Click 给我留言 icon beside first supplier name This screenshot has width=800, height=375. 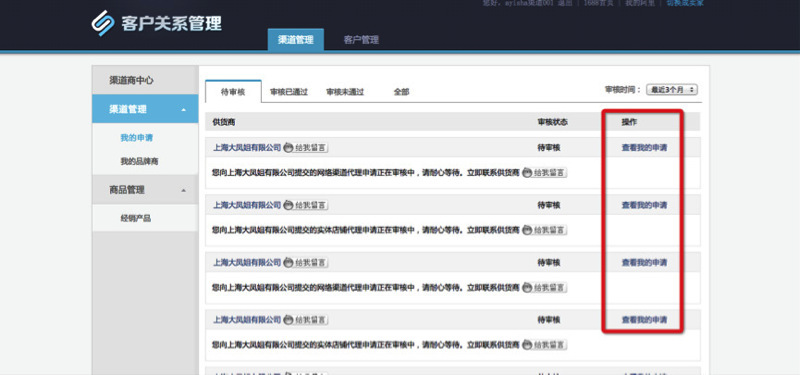306,148
